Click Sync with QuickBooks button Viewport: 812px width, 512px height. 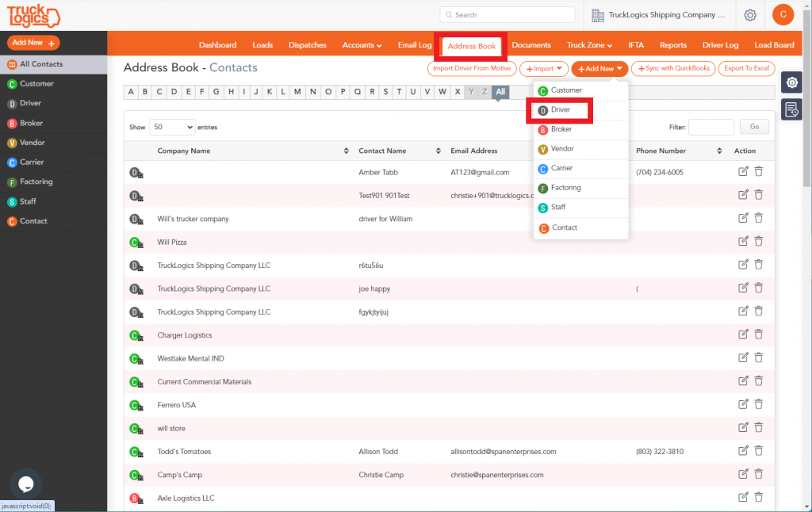[673, 68]
